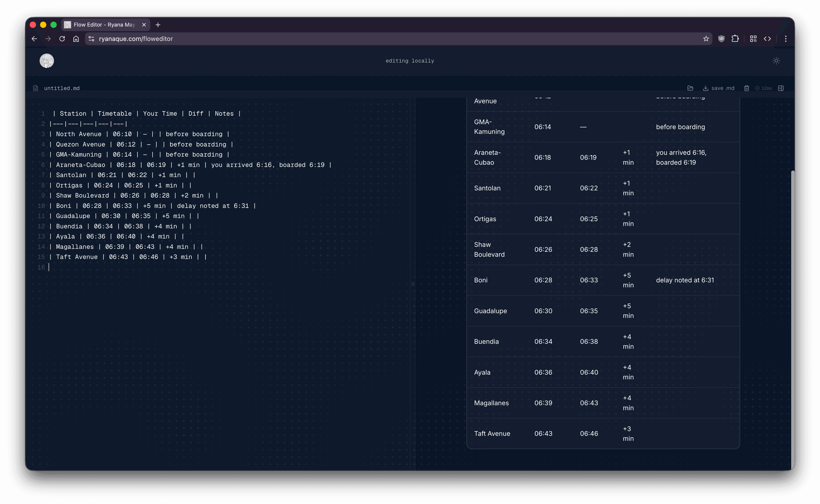Click editor line with Shaw Boulevard
Viewport: 820px width, 504px height.
coord(134,196)
